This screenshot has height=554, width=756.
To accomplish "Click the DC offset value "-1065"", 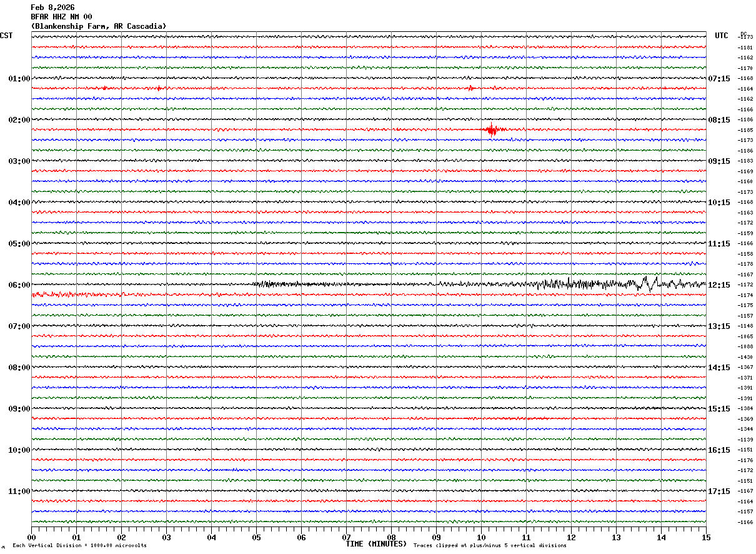I will click(x=745, y=336).
